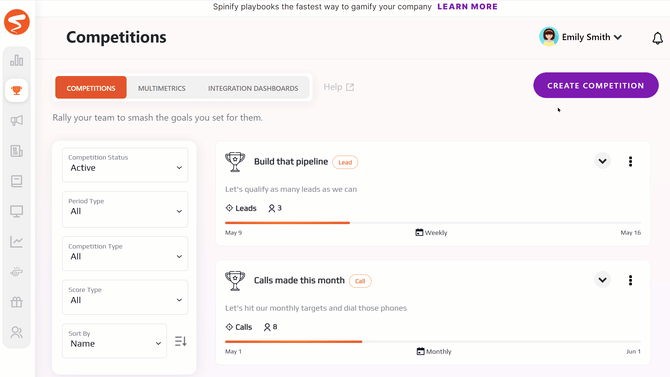Follow the Learn More link in banner

(x=467, y=7)
